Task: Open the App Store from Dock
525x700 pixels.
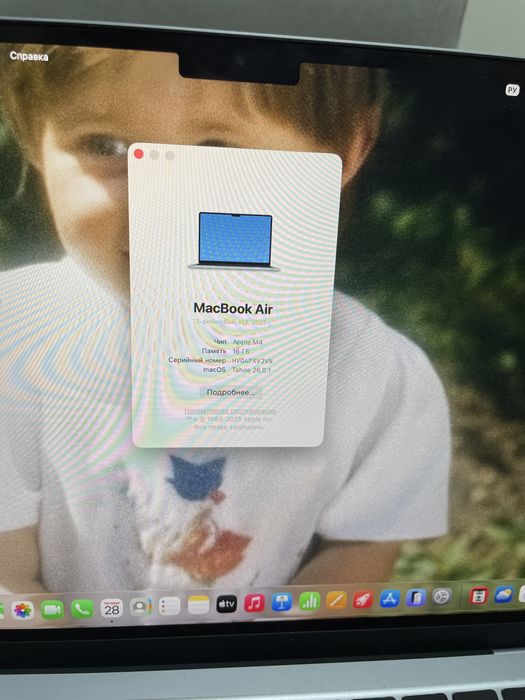Action: coord(389,598)
